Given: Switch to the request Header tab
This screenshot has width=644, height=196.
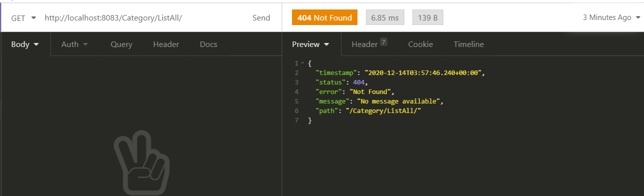Looking at the screenshot, I should pyautogui.click(x=166, y=44).
